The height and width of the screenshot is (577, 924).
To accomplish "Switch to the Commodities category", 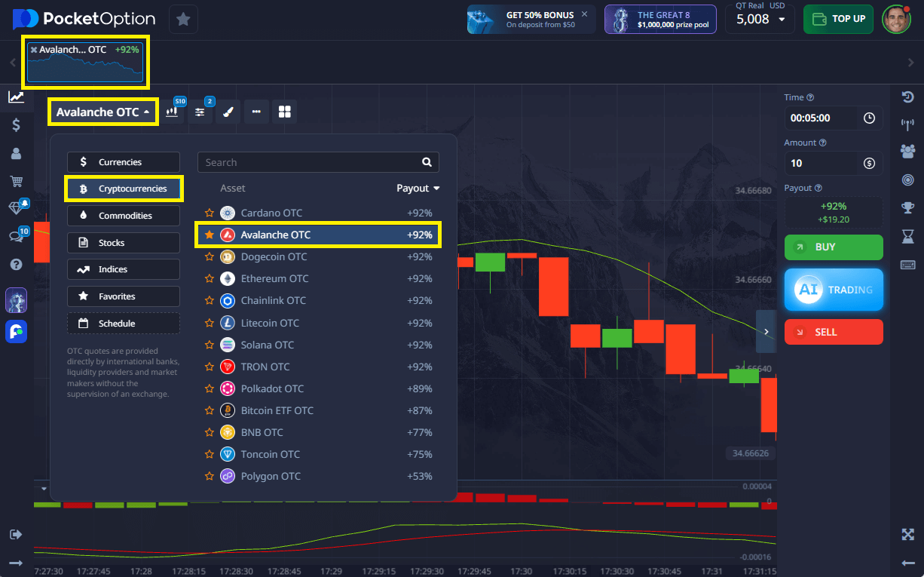I will [x=124, y=216].
